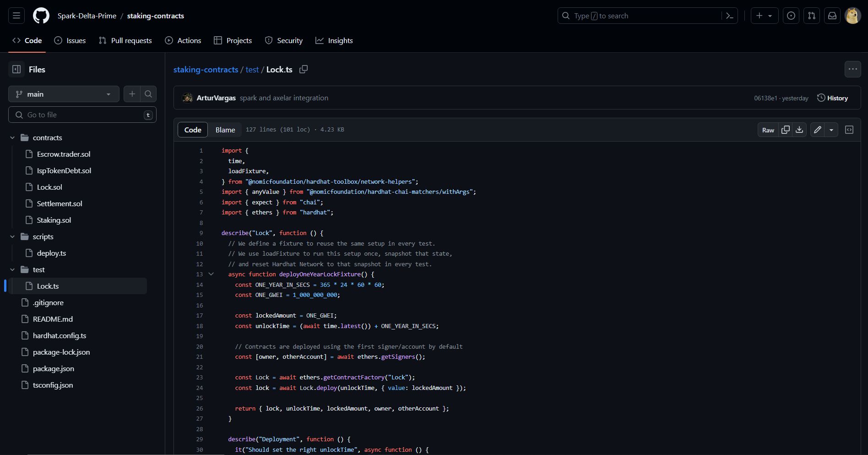Open package-lock.json file
Screen dimensions: 868x455
(61, 352)
